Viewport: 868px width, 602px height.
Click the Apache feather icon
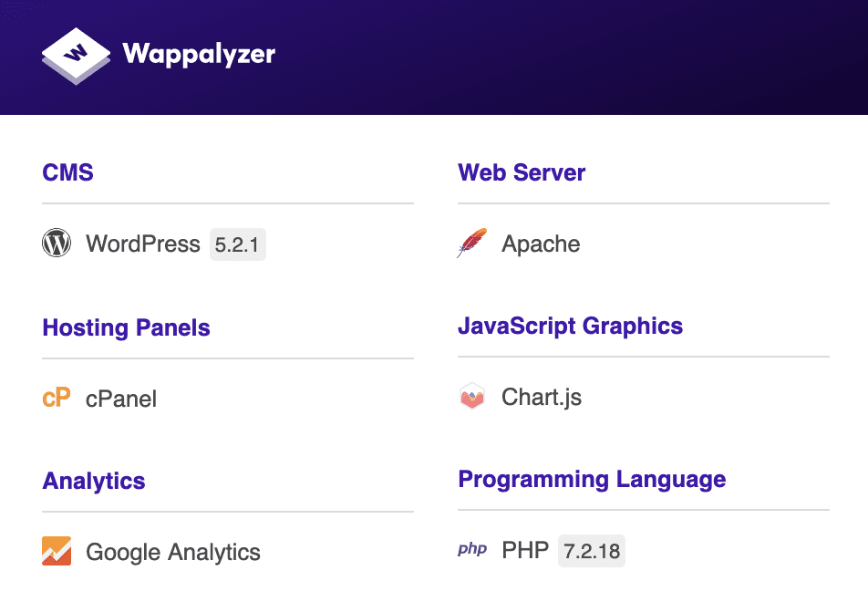tap(472, 243)
